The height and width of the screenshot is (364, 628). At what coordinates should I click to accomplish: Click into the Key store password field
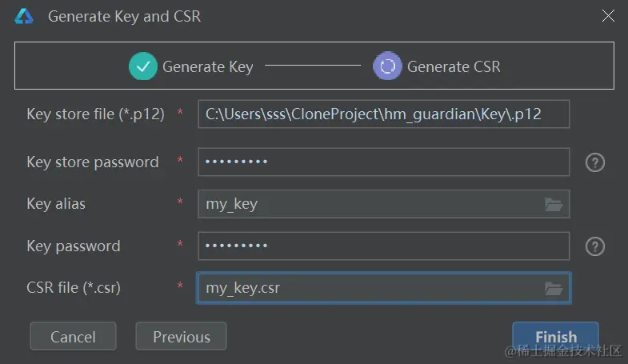(x=382, y=162)
